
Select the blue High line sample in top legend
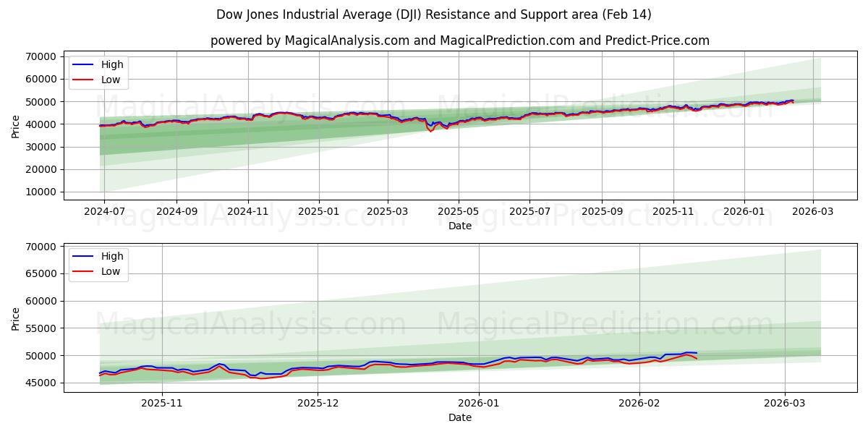pos(82,64)
